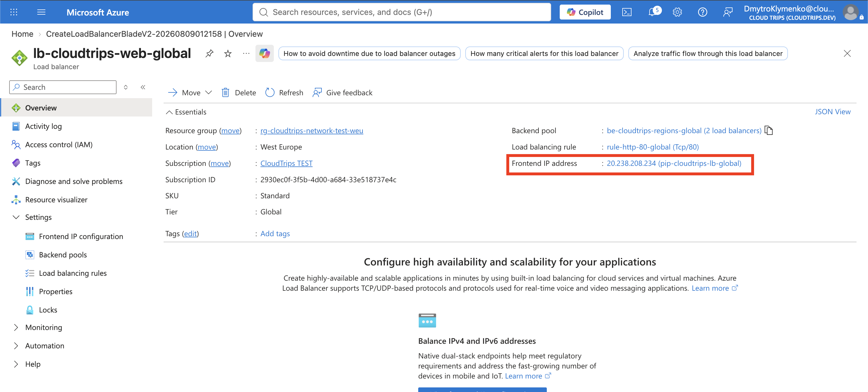
Task: Open JSON View link
Action: tap(832, 111)
